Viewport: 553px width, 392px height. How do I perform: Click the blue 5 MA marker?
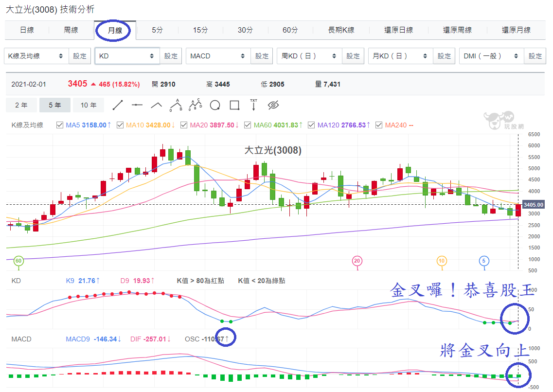(x=484, y=261)
